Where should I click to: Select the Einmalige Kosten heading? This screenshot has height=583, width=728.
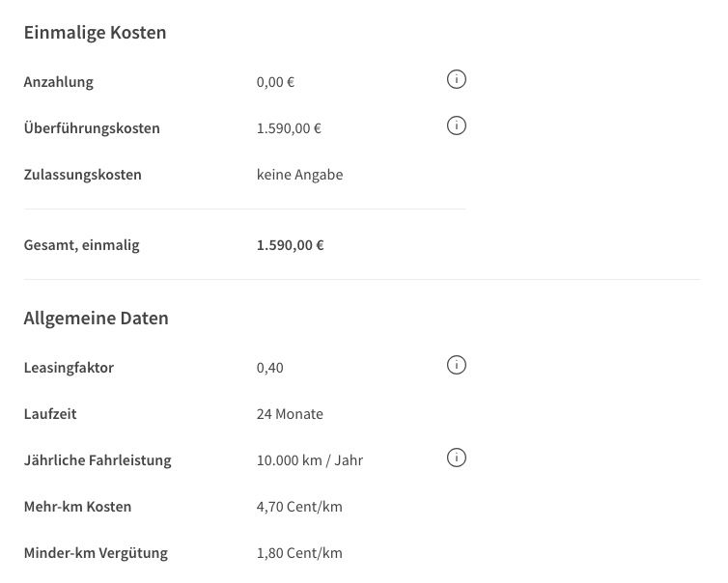click(96, 33)
